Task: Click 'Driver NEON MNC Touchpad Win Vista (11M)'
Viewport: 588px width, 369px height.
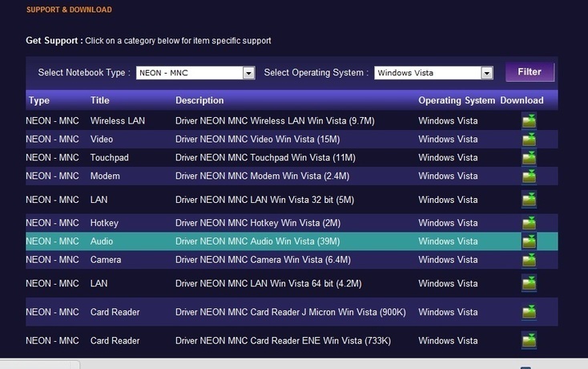Action: (x=265, y=158)
